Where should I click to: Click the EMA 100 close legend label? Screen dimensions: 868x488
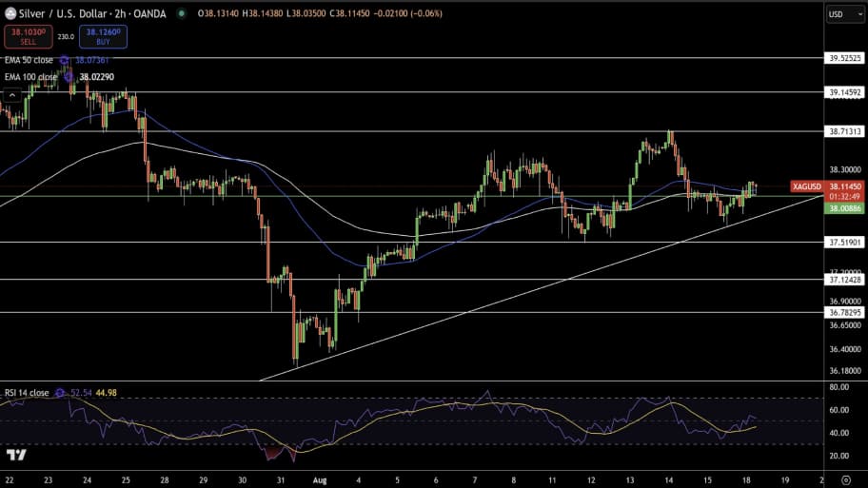point(30,77)
